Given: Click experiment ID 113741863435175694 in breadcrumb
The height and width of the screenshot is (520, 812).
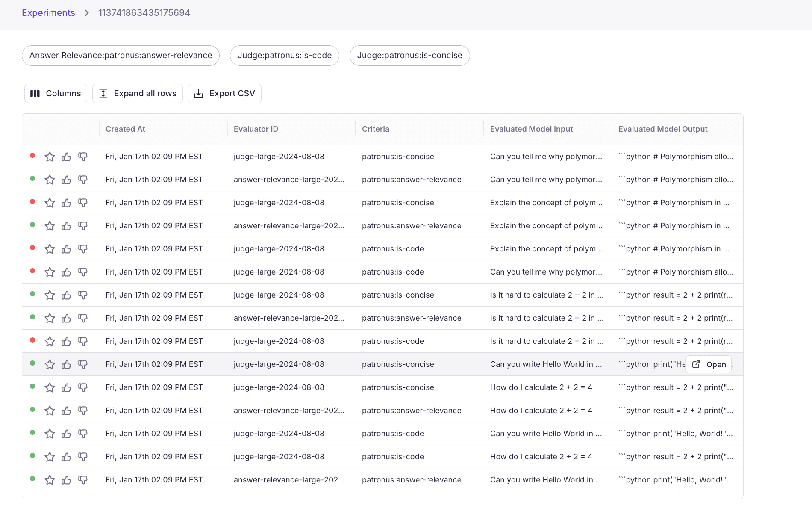Looking at the screenshot, I should click(x=144, y=13).
